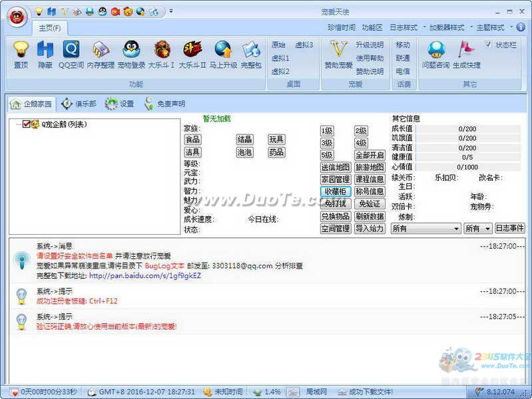532x399 pixels.
Task: Click the 成长值 progress bar
Action: point(467,129)
